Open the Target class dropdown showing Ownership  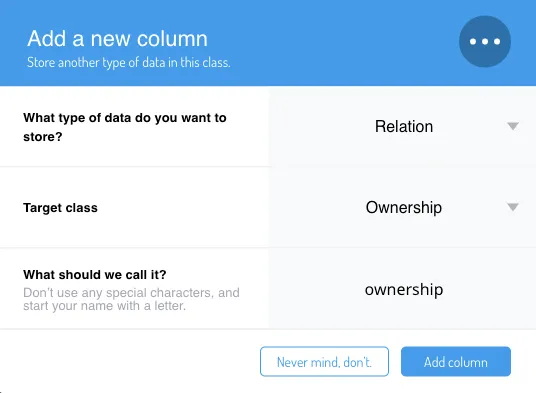tap(402, 207)
